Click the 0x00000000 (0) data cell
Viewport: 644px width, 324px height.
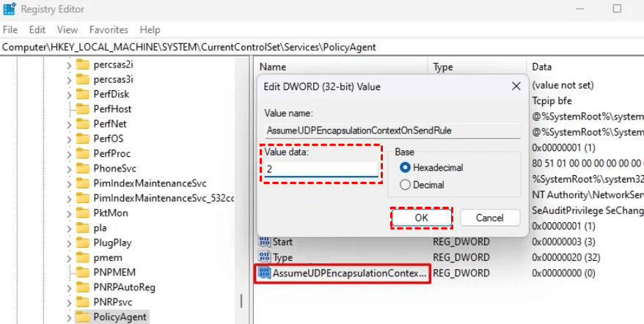(563, 273)
